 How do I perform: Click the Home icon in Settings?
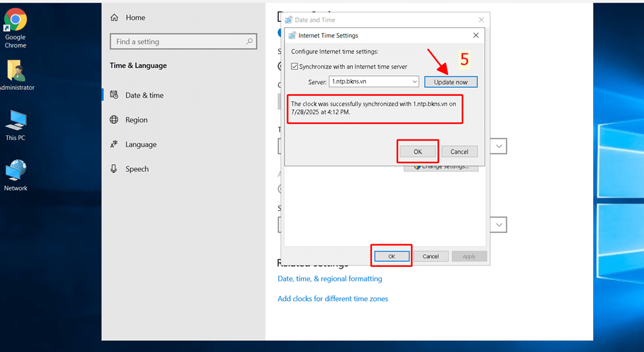click(115, 18)
